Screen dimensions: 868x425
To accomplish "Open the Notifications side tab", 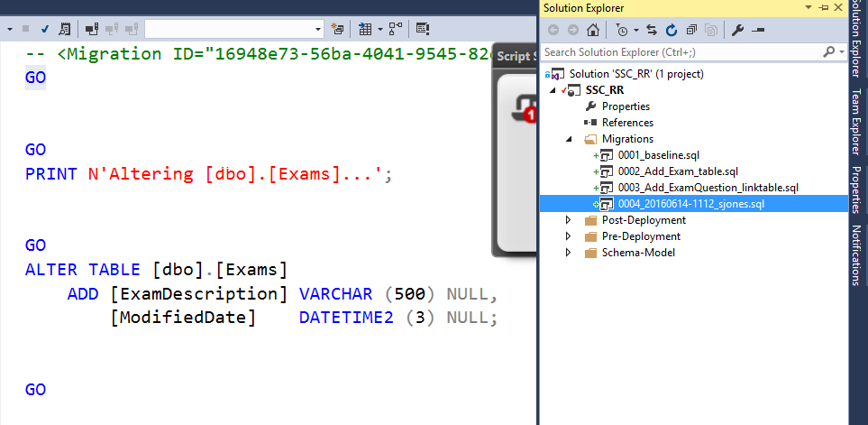I will coord(857,255).
